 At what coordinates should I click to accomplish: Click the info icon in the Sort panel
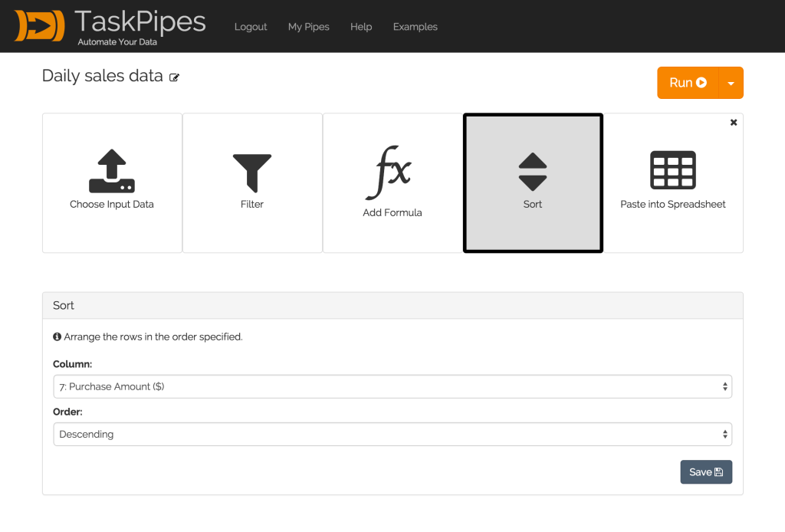57,337
